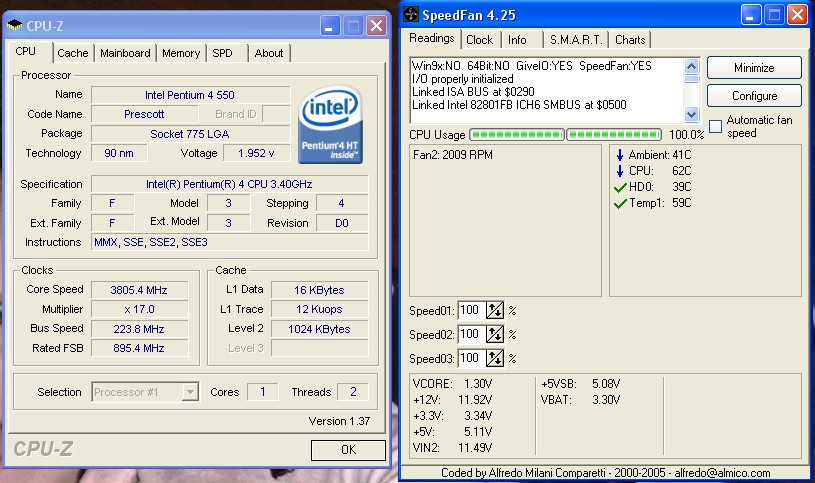Click the L1 Trace value '12 Kuops'
Screen dimensions: 815x483
(319, 309)
